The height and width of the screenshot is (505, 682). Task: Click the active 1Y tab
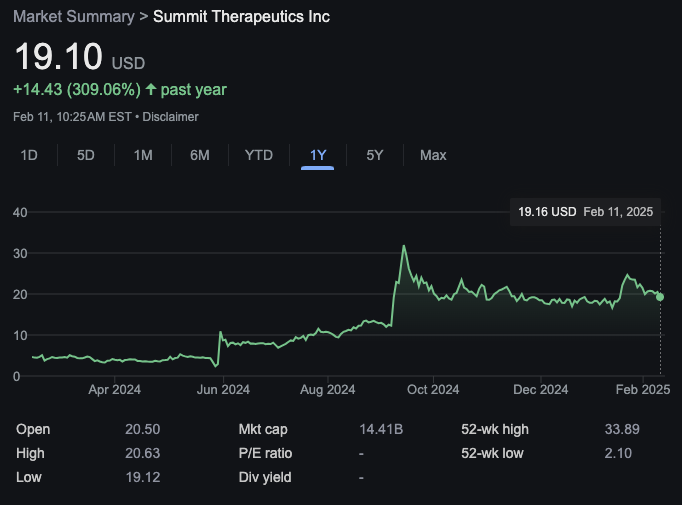(318, 155)
